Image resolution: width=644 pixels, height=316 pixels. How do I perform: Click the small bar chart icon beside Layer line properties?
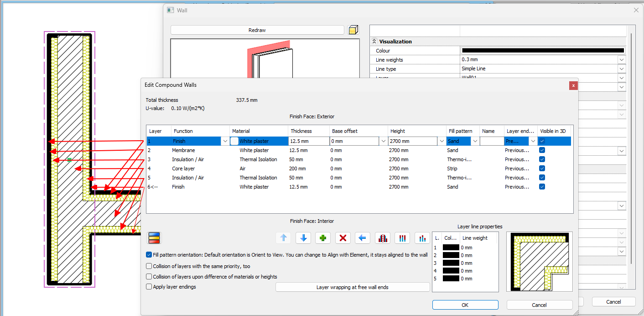pyautogui.click(x=422, y=238)
